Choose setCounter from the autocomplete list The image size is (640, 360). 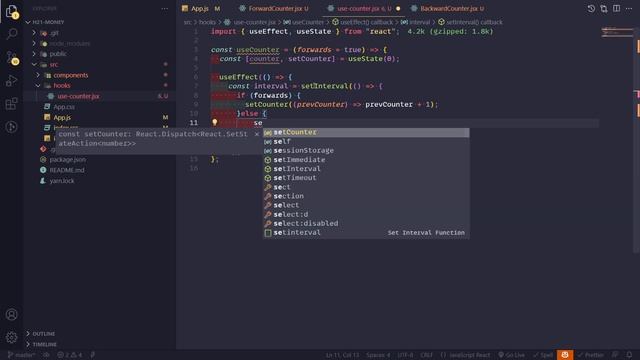tap(366, 132)
